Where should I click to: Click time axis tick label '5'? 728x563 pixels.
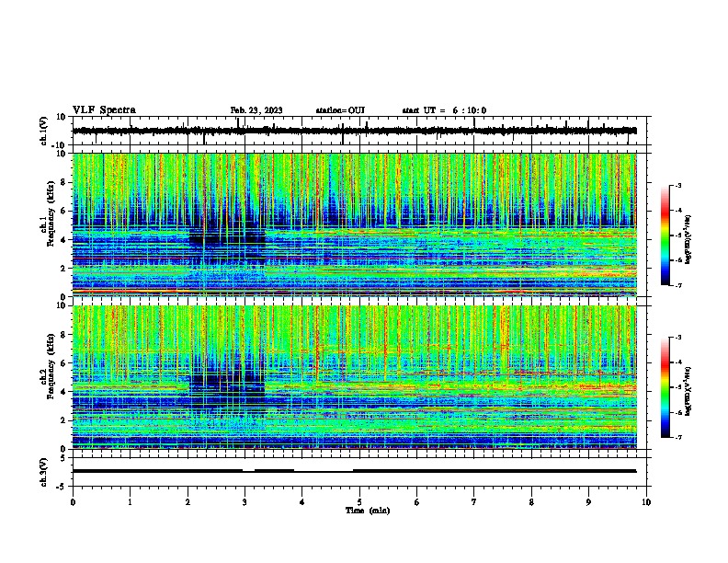(x=359, y=502)
